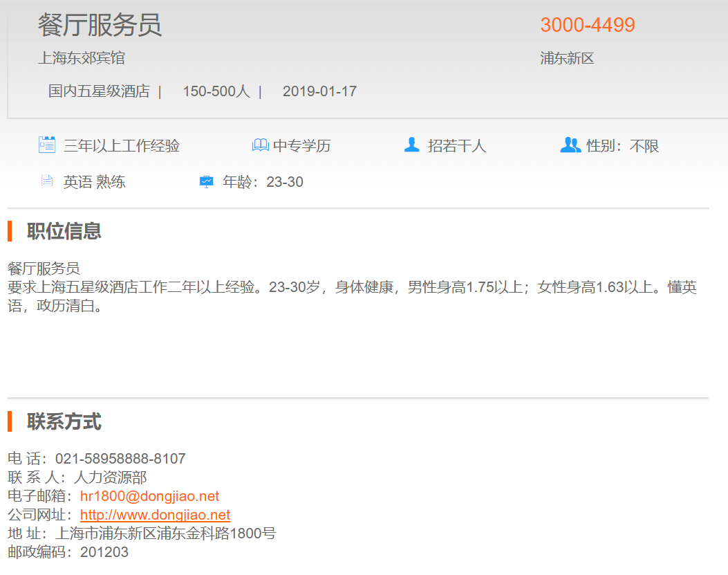Click the 浦东新区 location text
Screen dimensions: 728x575
coord(567,58)
